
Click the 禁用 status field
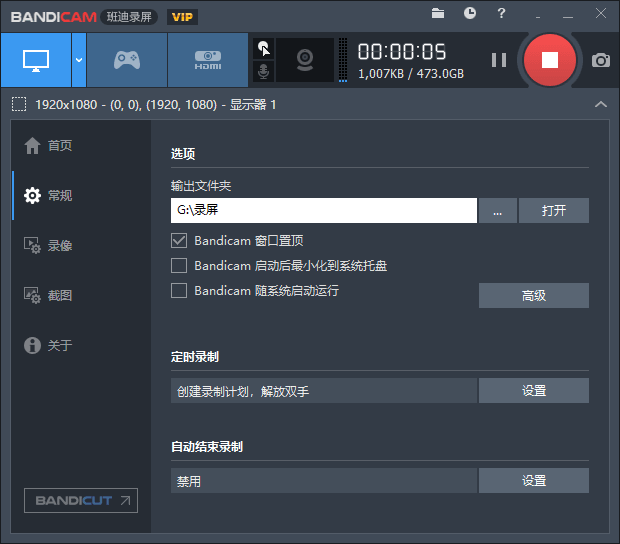click(324, 480)
